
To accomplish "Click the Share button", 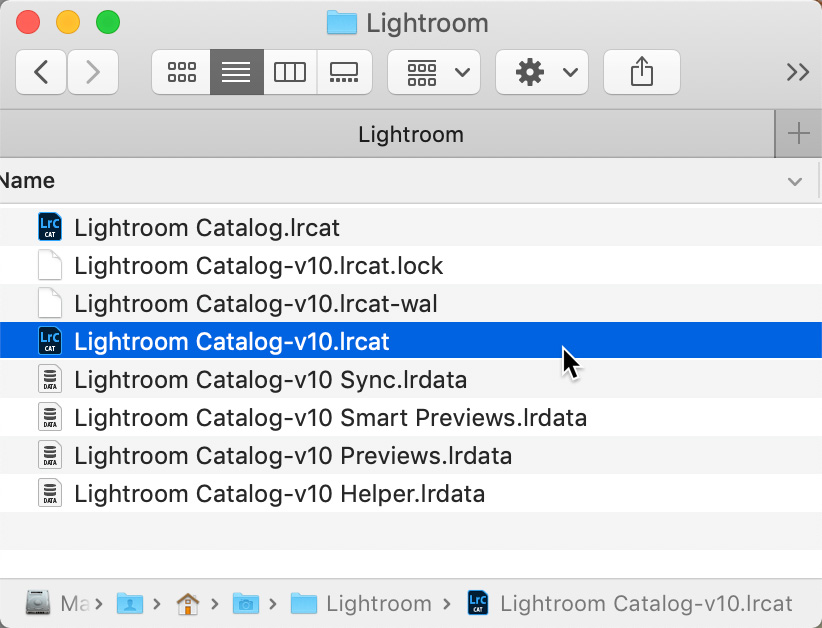I will pos(642,72).
